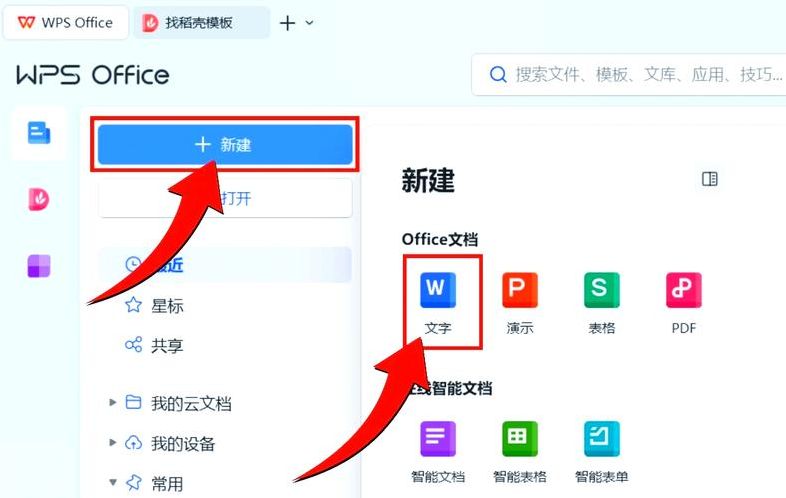Collapse the 常用 section arrow
The image size is (786, 498).
point(113,482)
